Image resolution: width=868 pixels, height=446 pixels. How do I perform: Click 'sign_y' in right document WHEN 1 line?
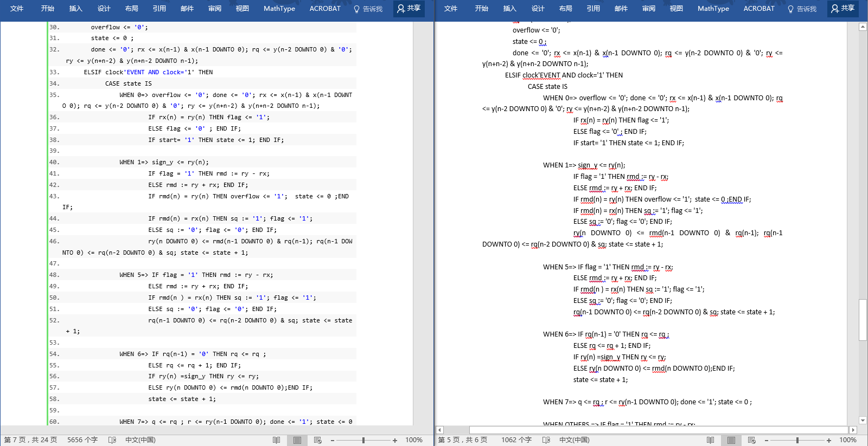tap(588, 165)
